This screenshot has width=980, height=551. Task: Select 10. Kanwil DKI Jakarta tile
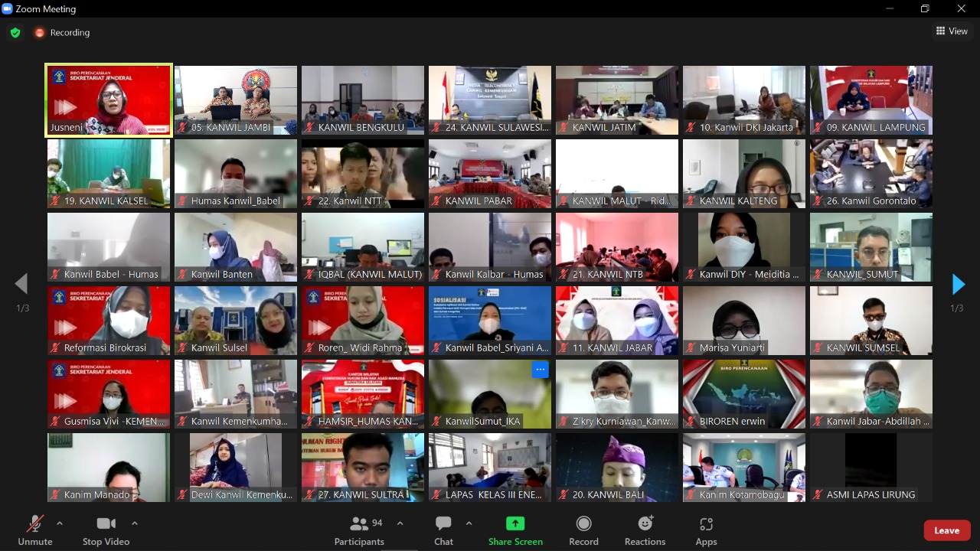click(x=744, y=100)
